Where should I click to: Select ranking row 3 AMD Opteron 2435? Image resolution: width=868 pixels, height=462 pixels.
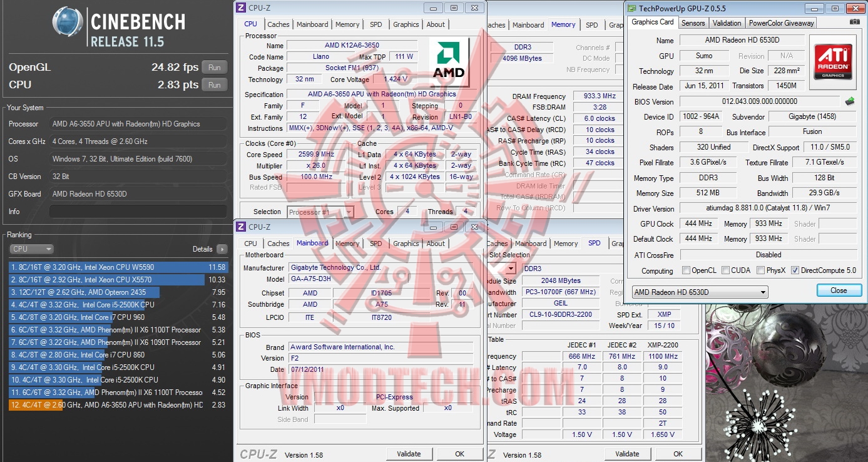(x=118, y=292)
